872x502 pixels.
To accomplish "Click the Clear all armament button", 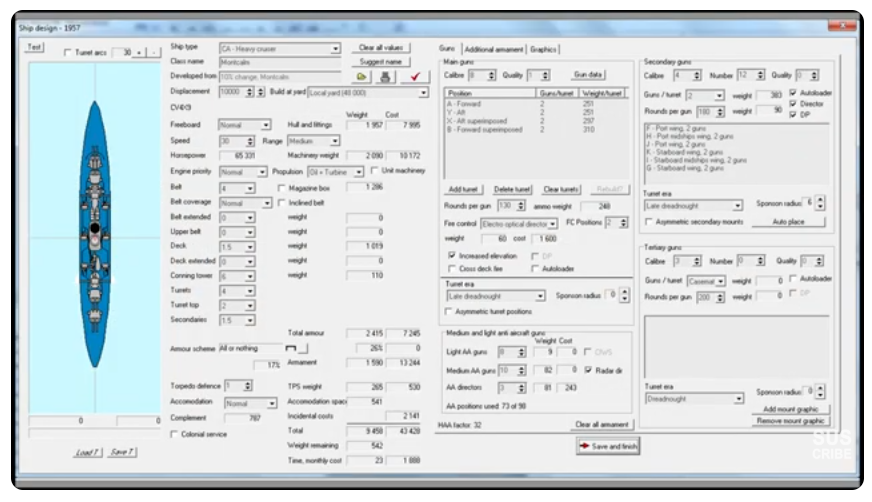I will [x=602, y=425].
